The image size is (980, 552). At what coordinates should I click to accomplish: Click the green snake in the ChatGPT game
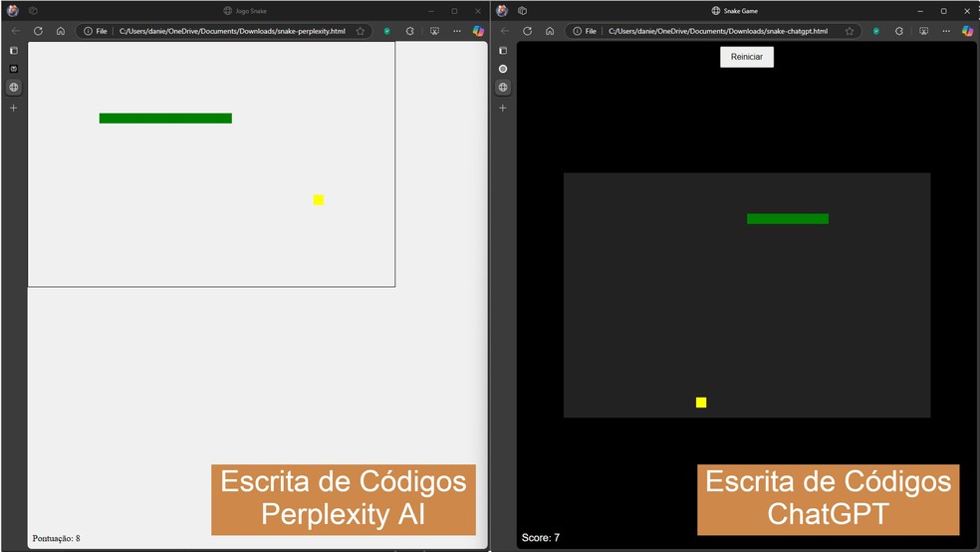coord(788,219)
